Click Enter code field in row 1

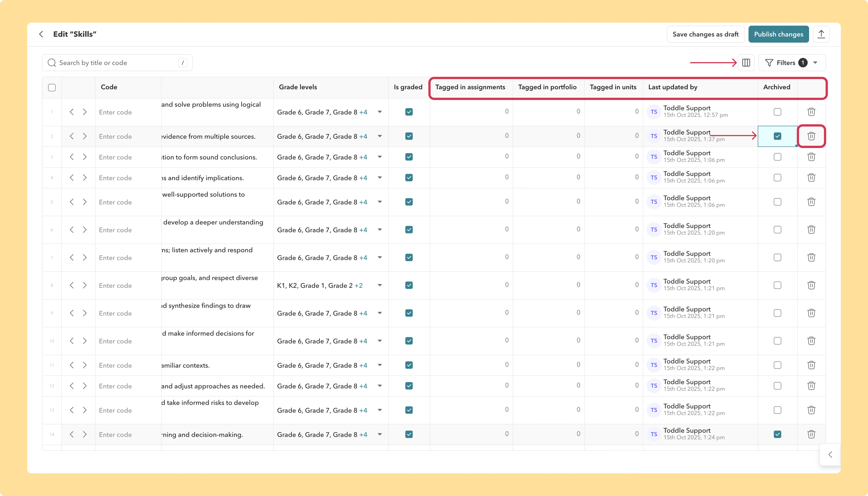coord(128,112)
